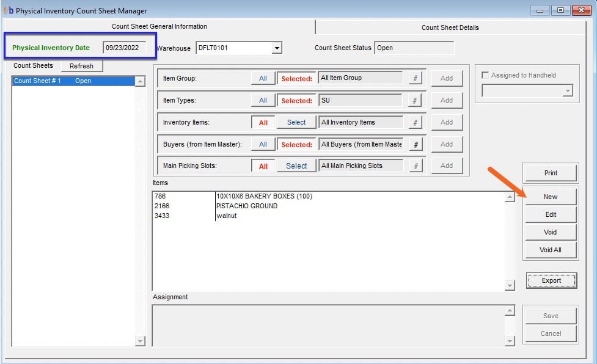Toggle All for Item Types filter
Image resolution: width=597 pixels, height=364 pixels.
[x=264, y=100]
